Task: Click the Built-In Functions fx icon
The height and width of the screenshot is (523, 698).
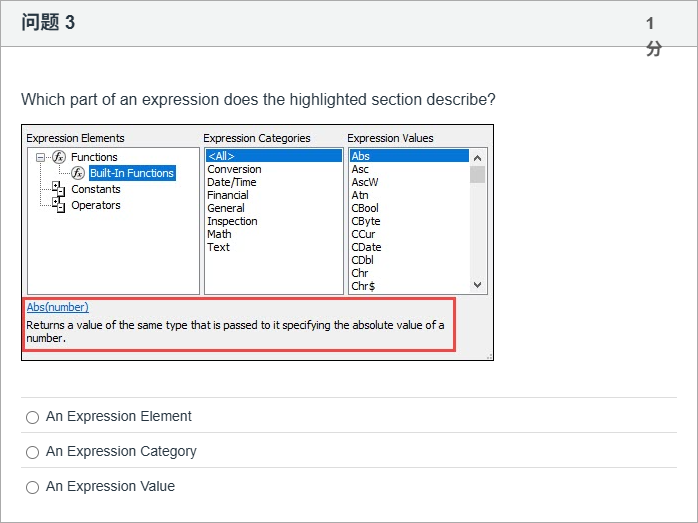Action: (x=78, y=173)
